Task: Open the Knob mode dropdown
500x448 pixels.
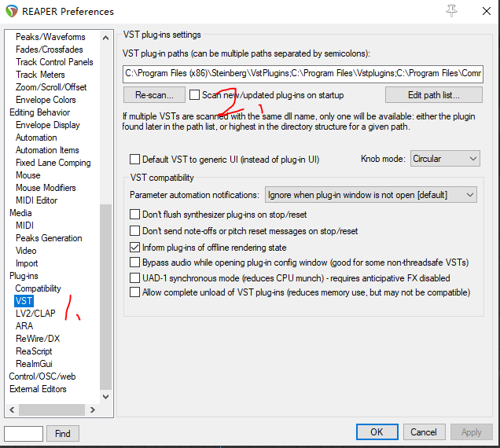Action: pos(445,159)
